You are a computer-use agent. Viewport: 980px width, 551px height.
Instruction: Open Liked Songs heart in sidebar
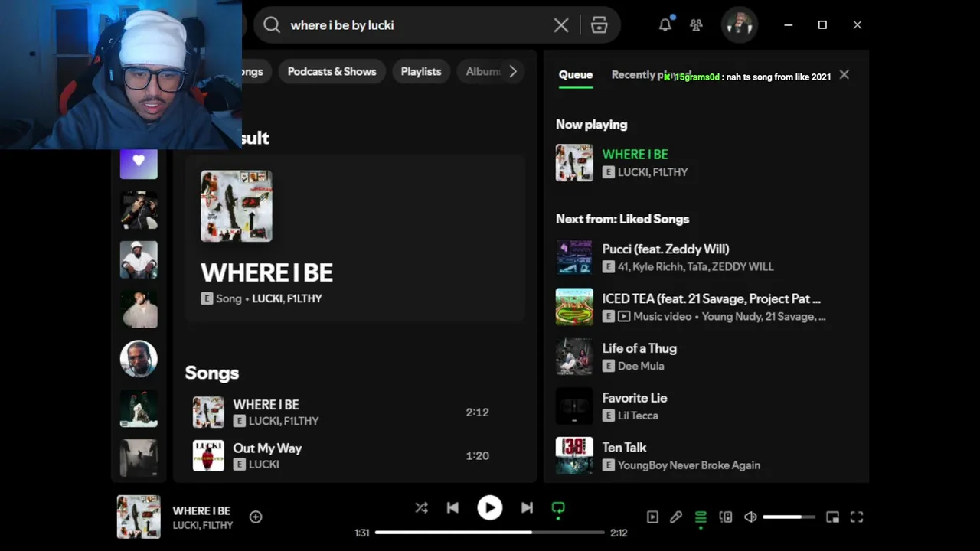point(139,161)
